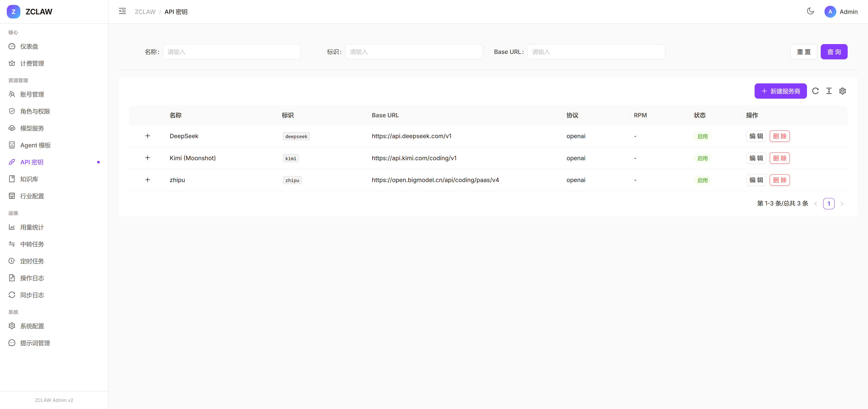
Task: Click the ZCLAW logo icon
Action: [14, 12]
